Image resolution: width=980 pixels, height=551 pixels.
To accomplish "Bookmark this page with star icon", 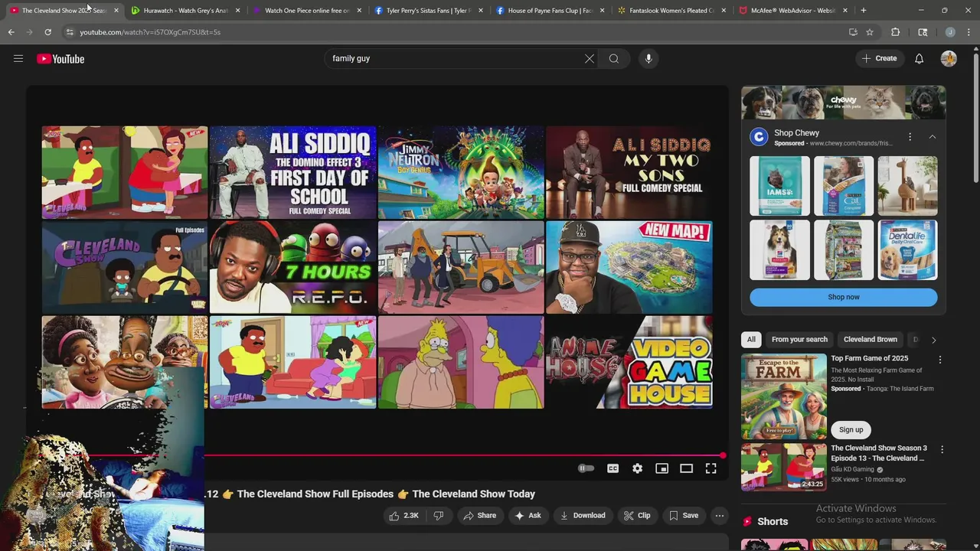I will (870, 32).
